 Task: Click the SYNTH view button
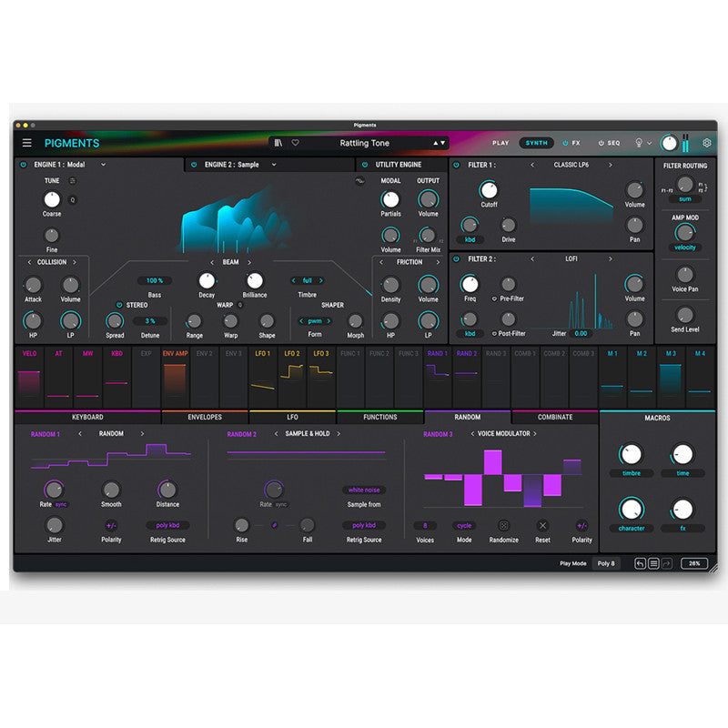(537, 143)
